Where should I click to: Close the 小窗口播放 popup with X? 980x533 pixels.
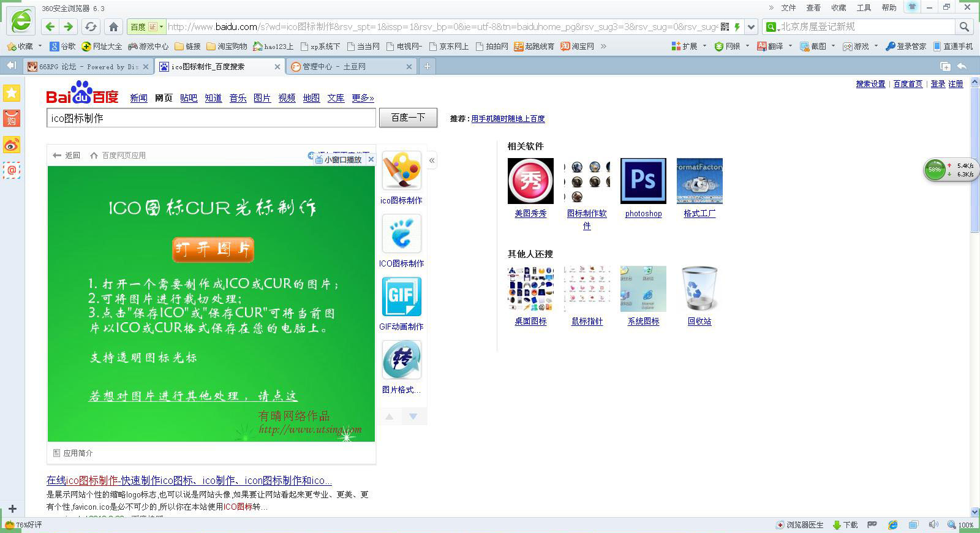(x=371, y=159)
